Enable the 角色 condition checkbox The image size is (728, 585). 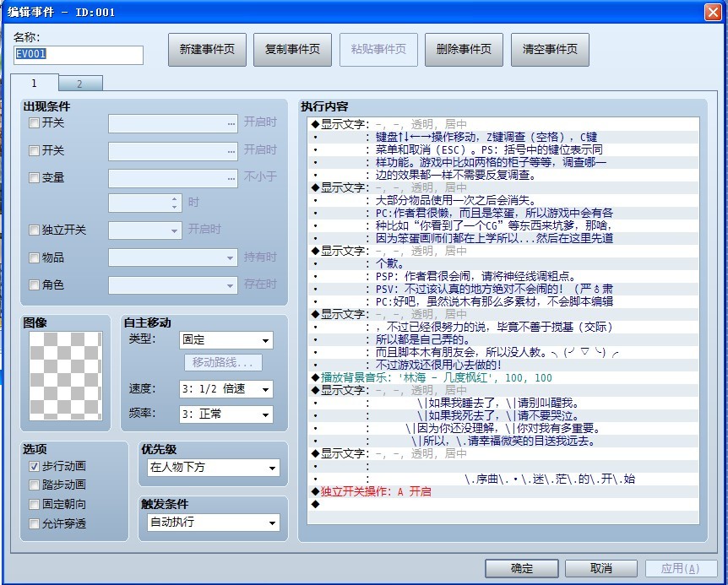coord(34,284)
